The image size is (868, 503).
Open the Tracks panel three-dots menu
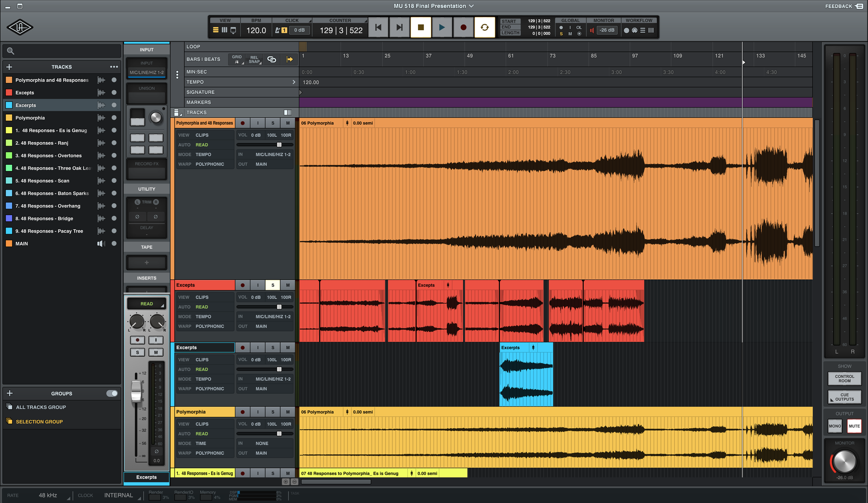coord(114,67)
